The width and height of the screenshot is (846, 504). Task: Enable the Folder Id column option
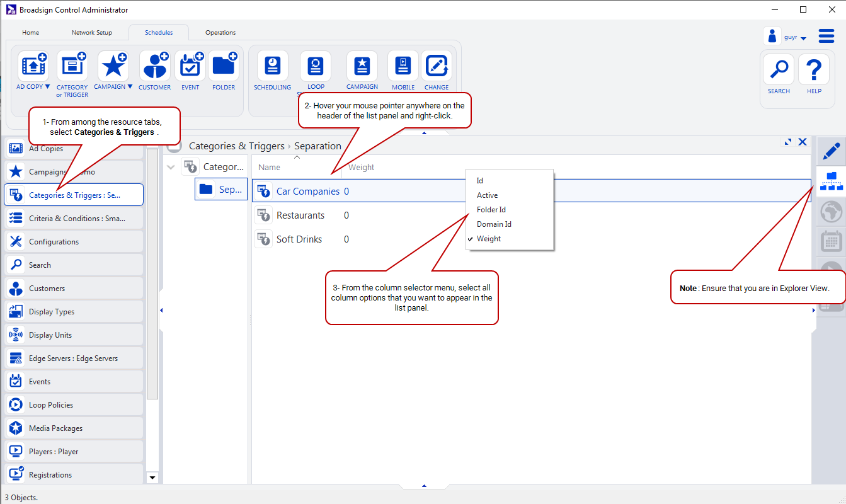pyautogui.click(x=491, y=210)
